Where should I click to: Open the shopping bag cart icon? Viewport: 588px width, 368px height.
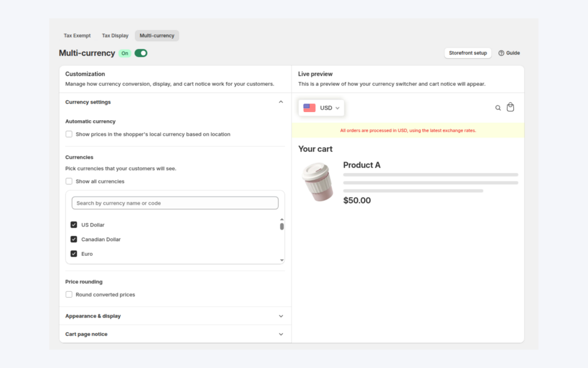pyautogui.click(x=510, y=107)
